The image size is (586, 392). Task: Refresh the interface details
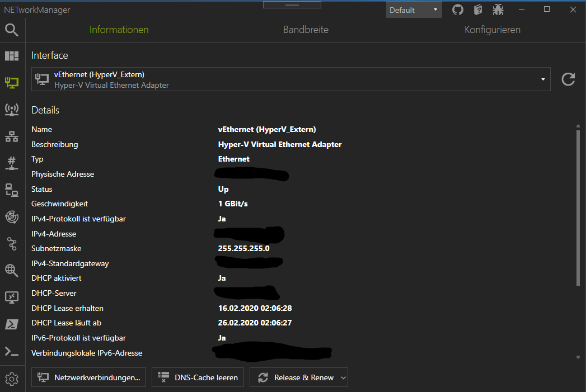coord(568,79)
